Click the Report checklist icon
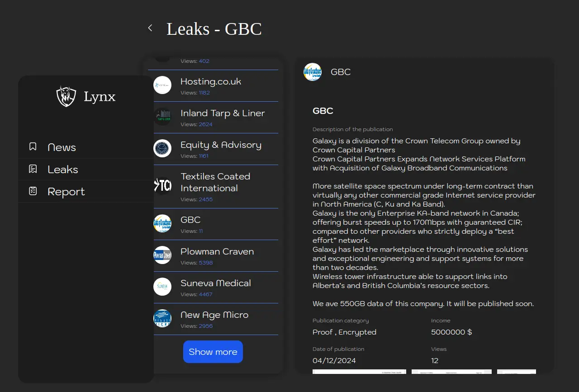The height and width of the screenshot is (392, 579). coord(33,191)
